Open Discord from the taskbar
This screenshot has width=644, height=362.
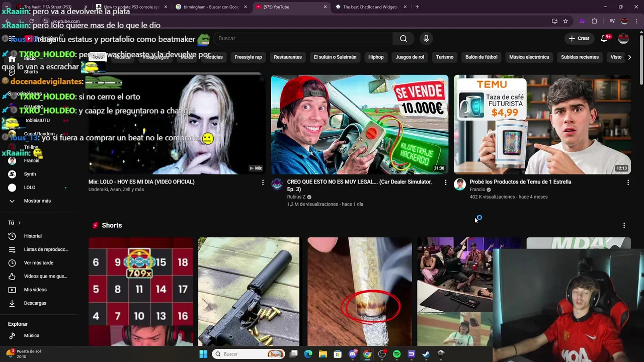coord(353,354)
